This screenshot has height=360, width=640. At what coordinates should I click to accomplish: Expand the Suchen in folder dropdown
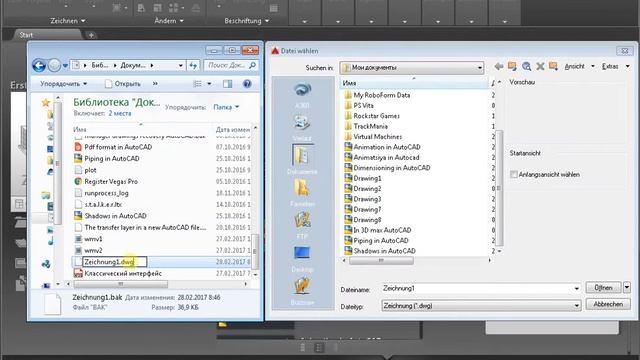pos(480,68)
